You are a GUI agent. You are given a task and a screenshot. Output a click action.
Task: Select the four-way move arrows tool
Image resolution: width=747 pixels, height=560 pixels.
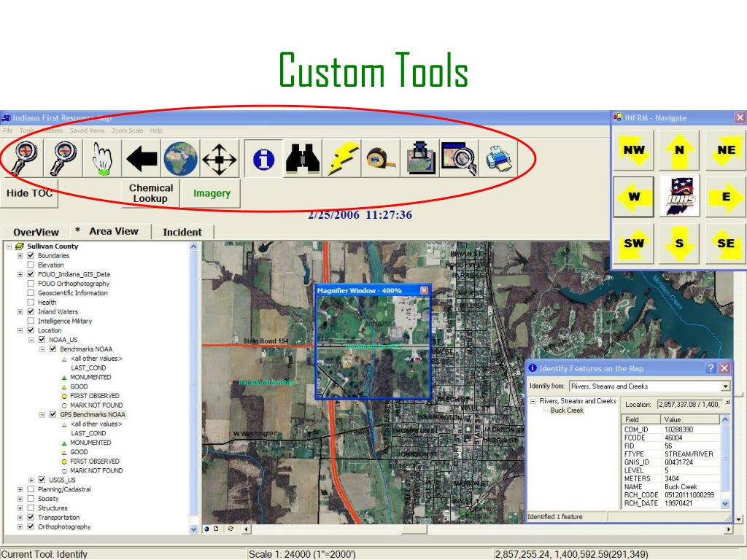(x=219, y=157)
